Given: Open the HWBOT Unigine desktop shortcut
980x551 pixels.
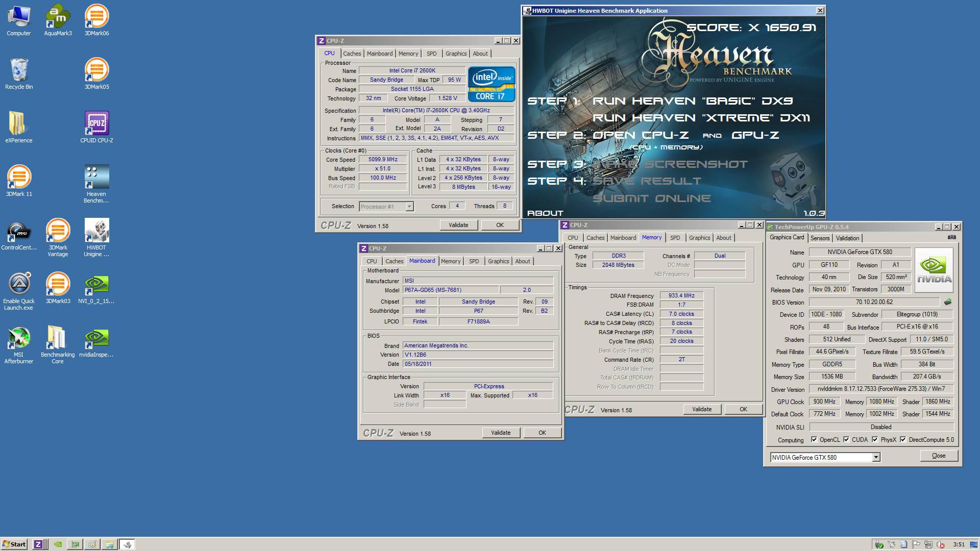Looking at the screenshot, I should pyautogui.click(x=96, y=237).
